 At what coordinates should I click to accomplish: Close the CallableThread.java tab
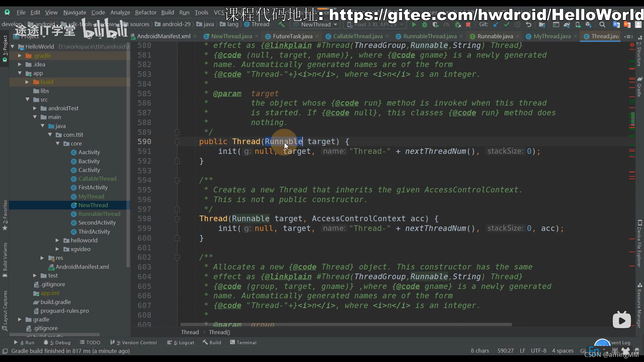(387, 36)
